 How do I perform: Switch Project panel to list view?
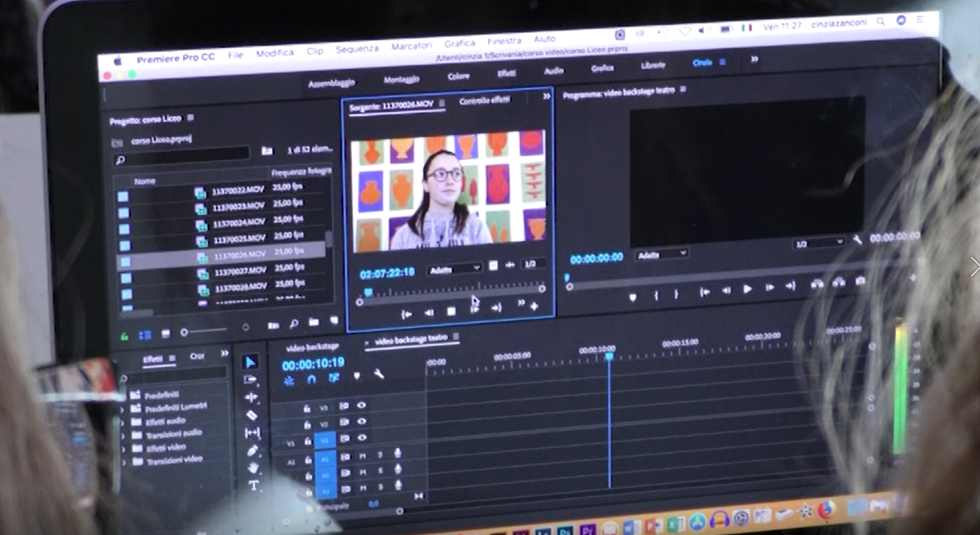(x=145, y=335)
